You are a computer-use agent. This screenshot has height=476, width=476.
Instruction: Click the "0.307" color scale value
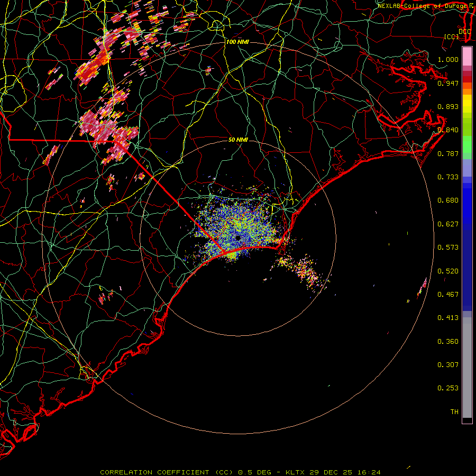coord(448,365)
